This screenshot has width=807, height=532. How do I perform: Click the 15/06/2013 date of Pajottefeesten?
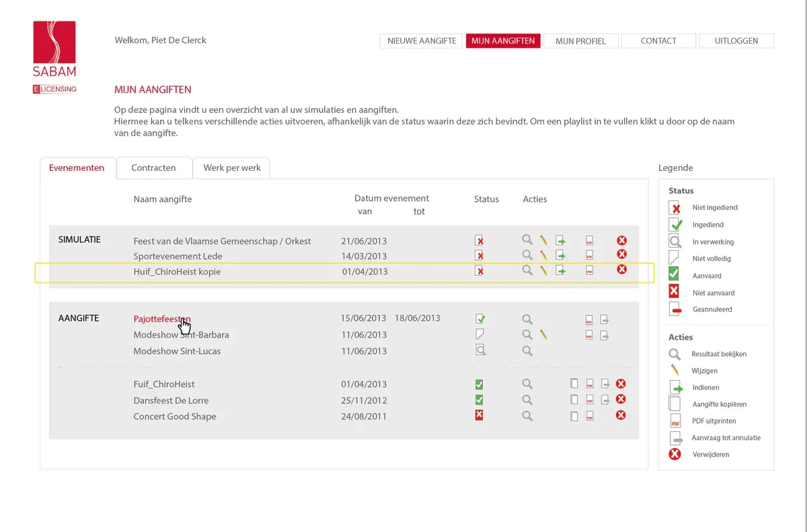coord(364,318)
